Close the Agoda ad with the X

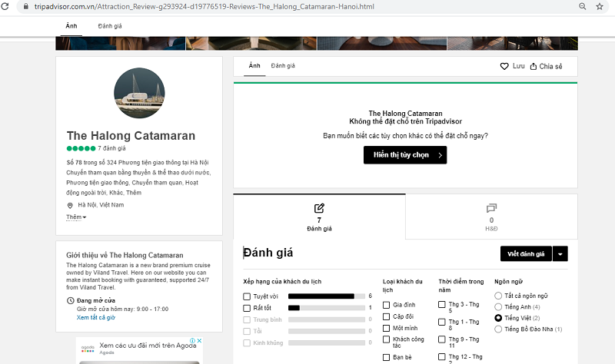[x=199, y=340]
